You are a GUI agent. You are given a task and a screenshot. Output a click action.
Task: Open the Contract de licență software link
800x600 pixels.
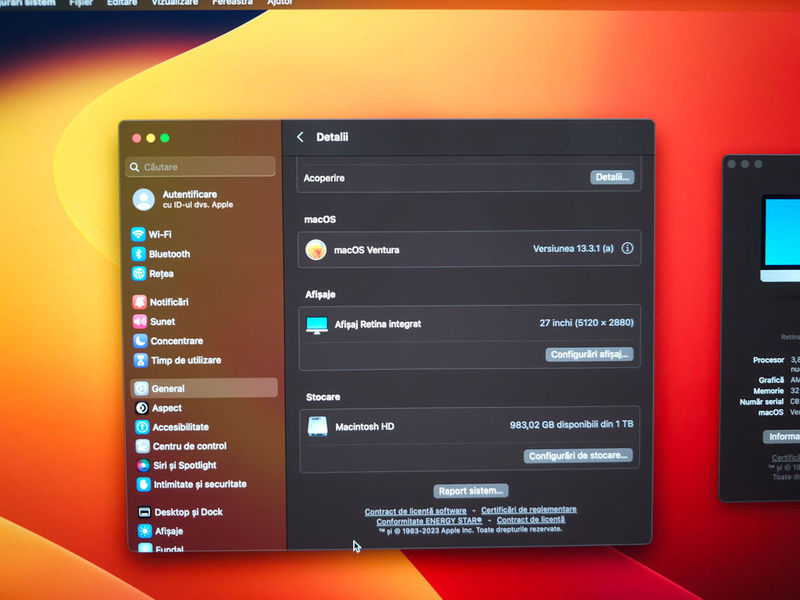(x=415, y=511)
